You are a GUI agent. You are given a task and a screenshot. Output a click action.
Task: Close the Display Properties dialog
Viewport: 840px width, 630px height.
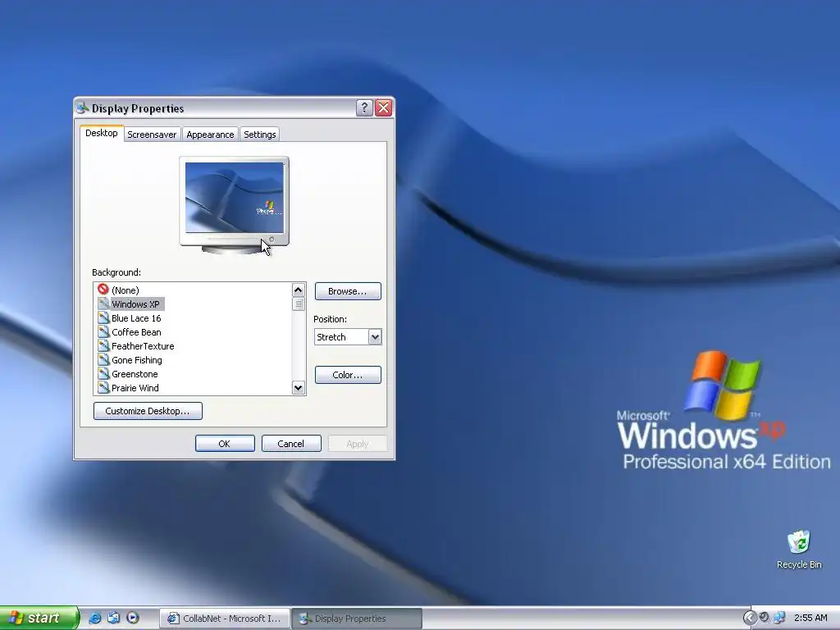click(384, 108)
